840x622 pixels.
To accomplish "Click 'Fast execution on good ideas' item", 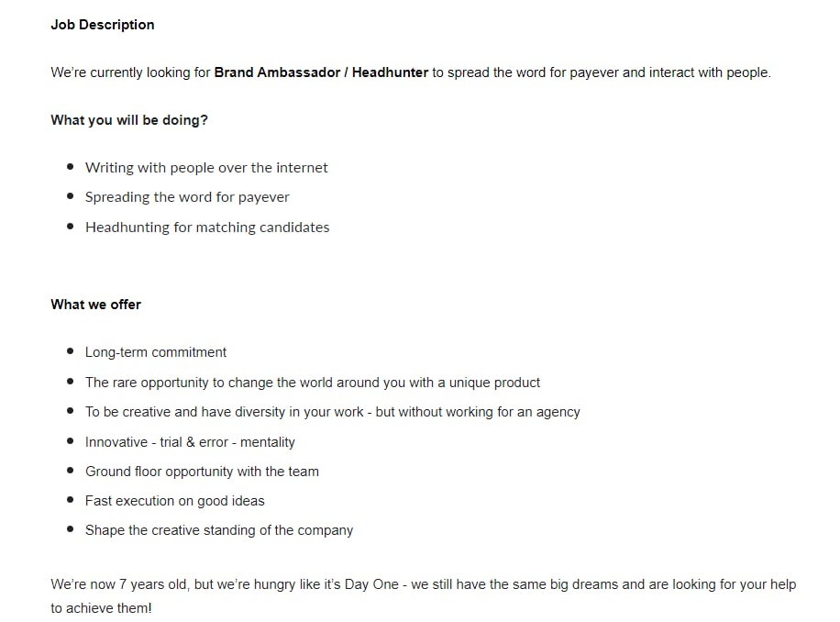I will [x=174, y=501].
